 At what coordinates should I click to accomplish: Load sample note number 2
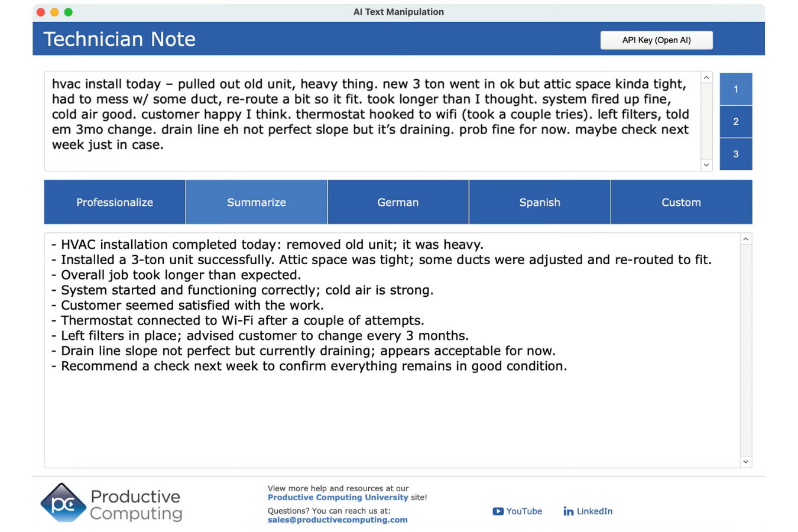(736, 122)
